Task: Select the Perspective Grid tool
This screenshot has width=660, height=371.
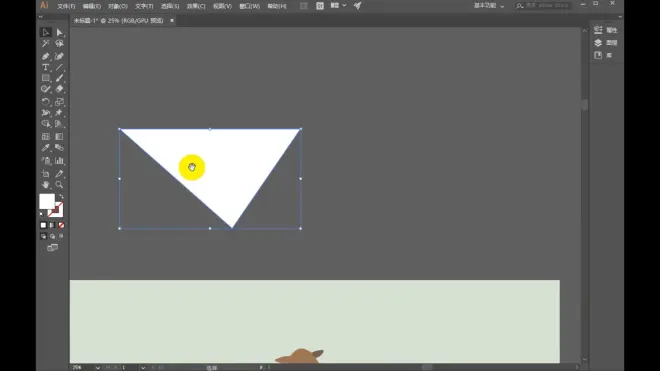Action: (59, 123)
